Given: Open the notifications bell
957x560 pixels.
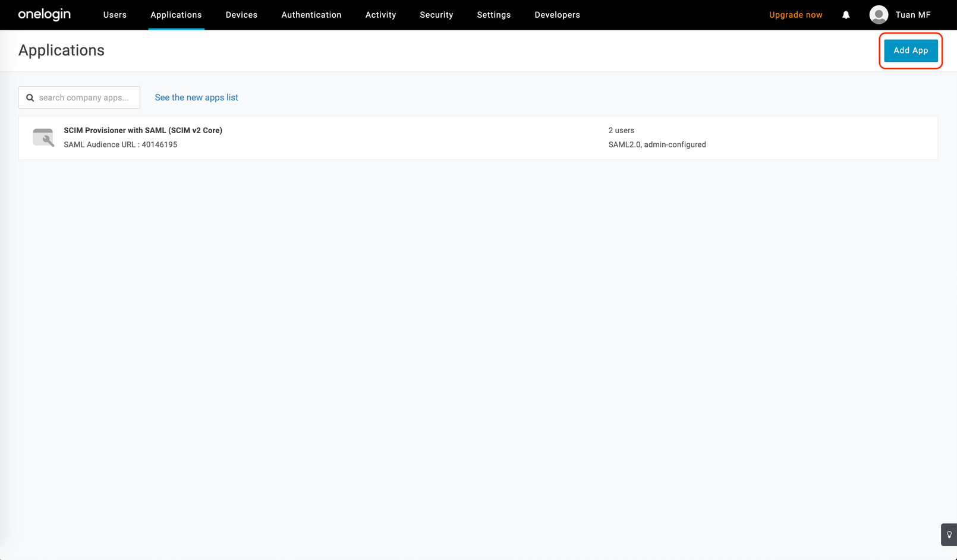Looking at the screenshot, I should click(846, 15).
